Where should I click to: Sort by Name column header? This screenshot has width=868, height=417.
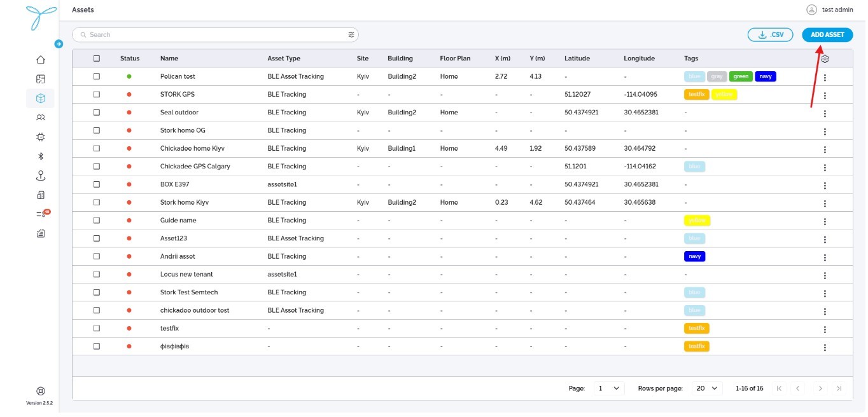point(169,58)
